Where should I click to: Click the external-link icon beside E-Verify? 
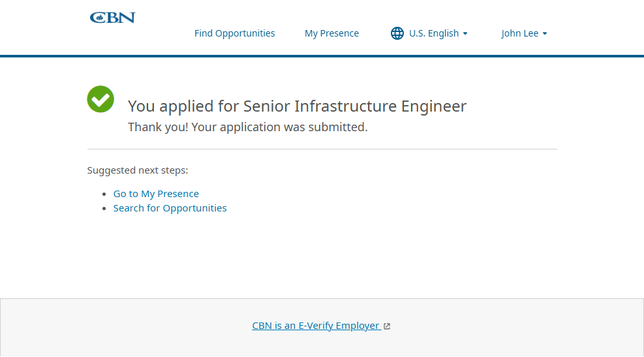point(387,326)
